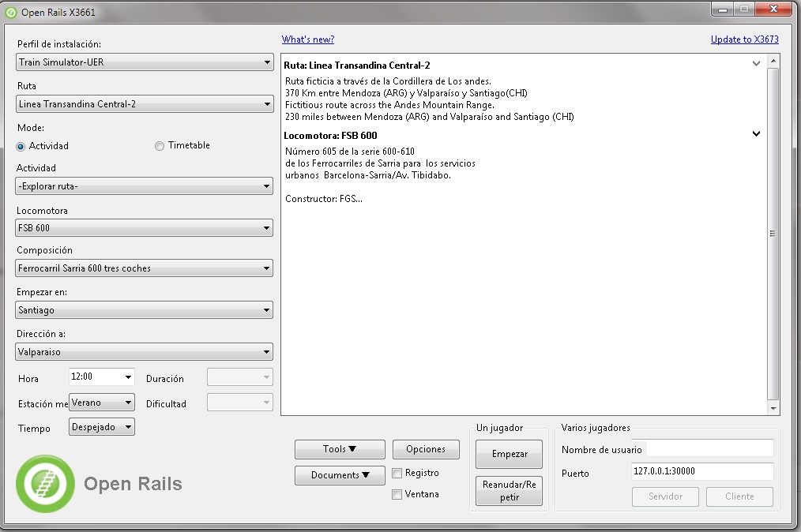Expand the Locomotora FSB 600 dropdown

145,228
